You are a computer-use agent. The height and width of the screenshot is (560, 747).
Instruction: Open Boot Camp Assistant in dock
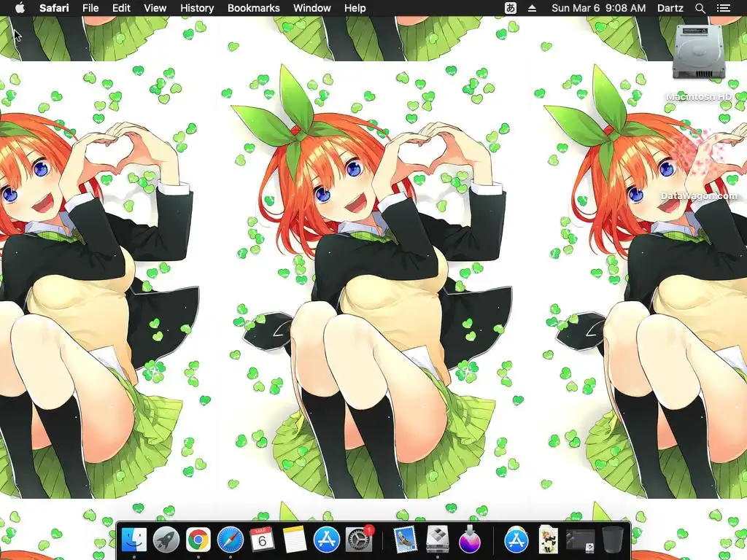tap(438, 540)
